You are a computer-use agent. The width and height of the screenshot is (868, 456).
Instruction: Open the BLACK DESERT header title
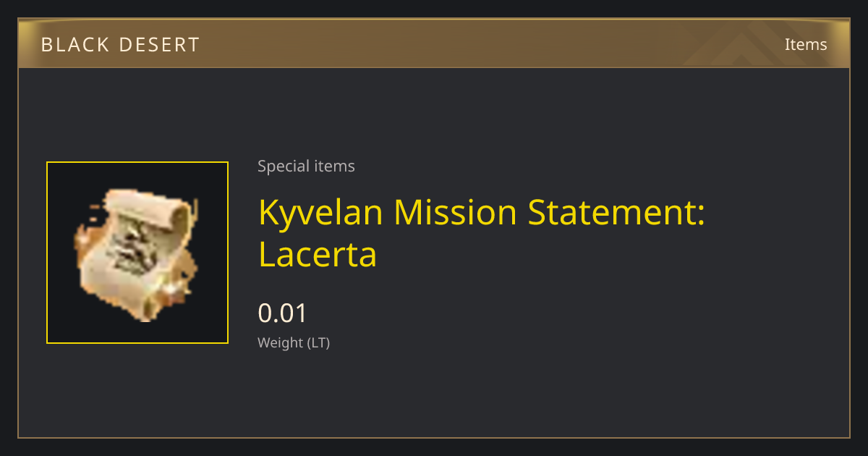pos(120,45)
